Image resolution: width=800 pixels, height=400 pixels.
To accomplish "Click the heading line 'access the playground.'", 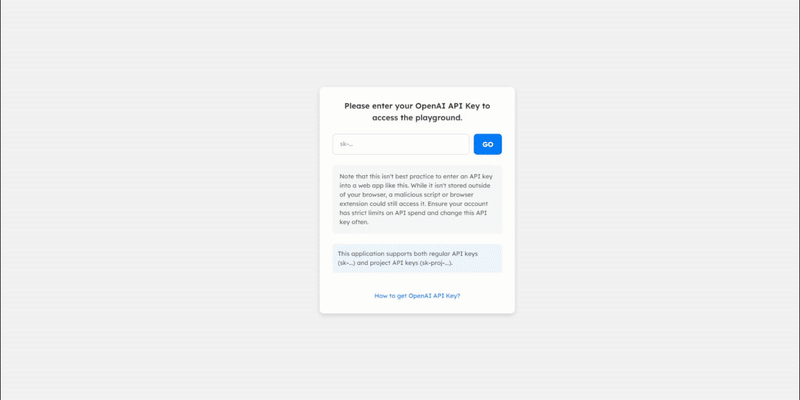I will pyautogui.click(x=417, y=117).
